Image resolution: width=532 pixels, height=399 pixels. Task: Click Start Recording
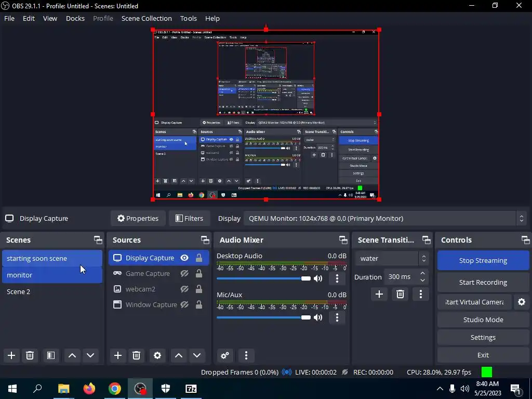click(483, 282)
